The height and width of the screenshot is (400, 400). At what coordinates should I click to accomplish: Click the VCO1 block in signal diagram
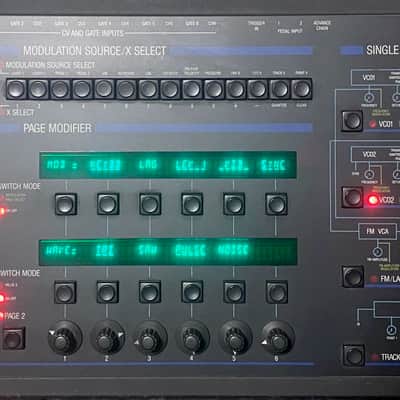pyautogui.click(x=369, y=77)
